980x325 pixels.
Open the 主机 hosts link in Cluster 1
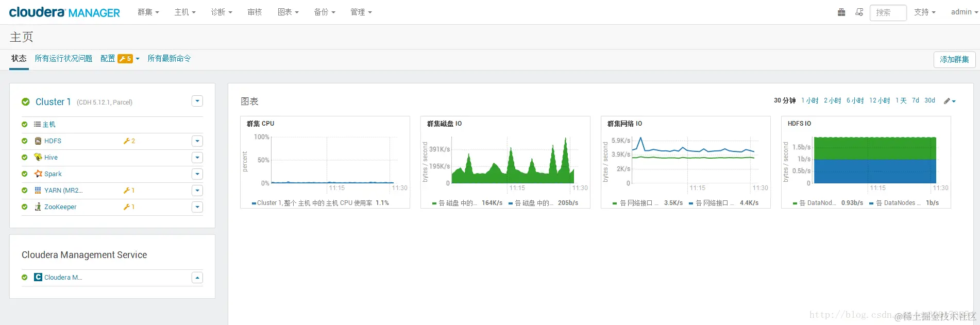point(49,124)
